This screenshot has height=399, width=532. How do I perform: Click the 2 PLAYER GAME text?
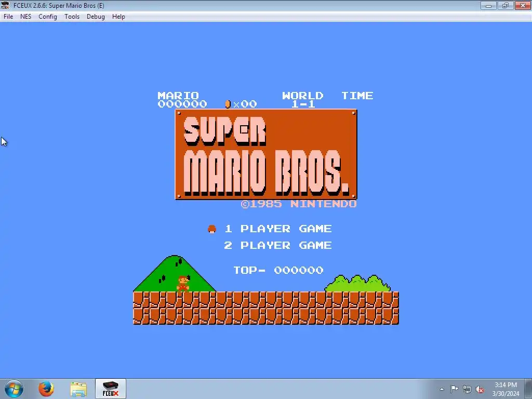278,245
